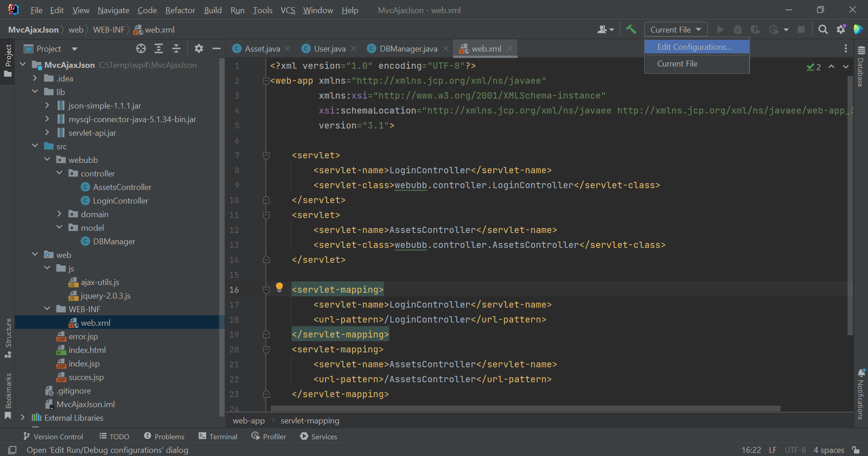Viewport: 868px width, 456px height.
Task: Click the Search Everywhere magnifier icon
Action: 823,29
